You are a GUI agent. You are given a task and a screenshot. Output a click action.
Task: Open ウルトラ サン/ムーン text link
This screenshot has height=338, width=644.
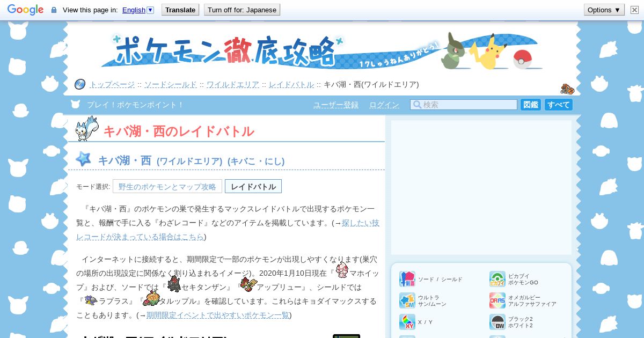[432, 301]
